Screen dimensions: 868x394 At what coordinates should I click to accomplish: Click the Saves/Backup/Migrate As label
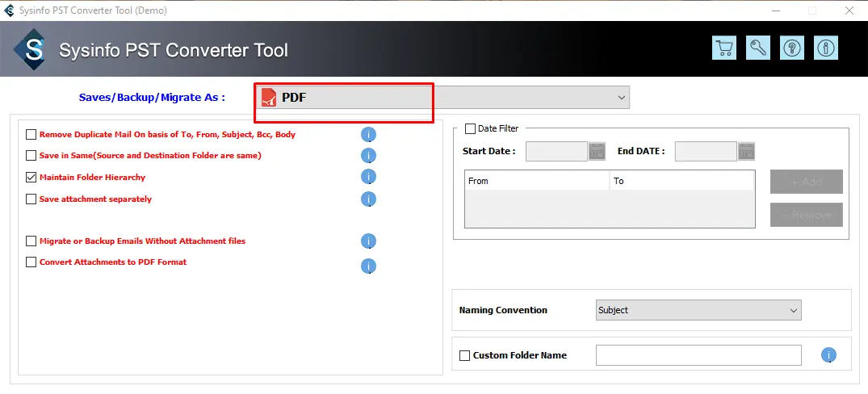pyautogui.click(x=153, y=98)
